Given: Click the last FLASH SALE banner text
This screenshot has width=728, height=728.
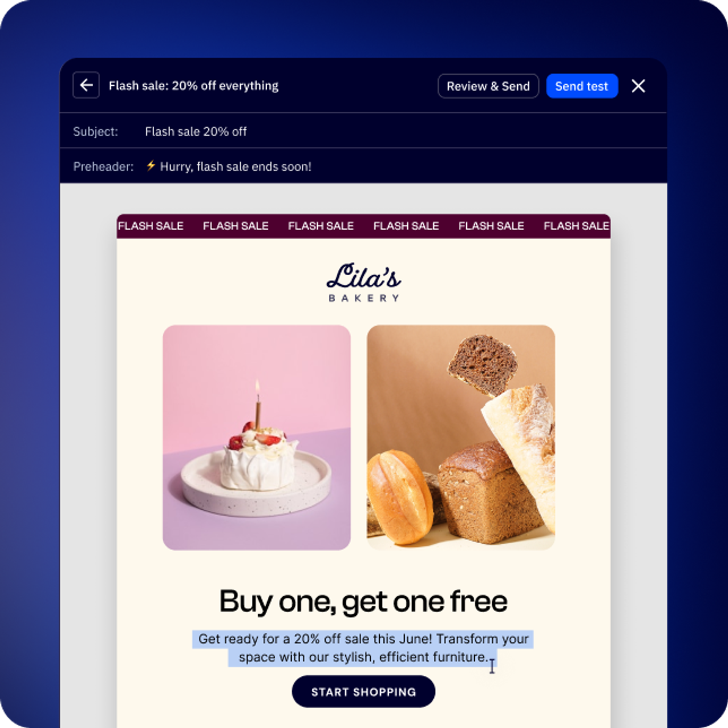Looking at the screenshot, I should (577, 226).
